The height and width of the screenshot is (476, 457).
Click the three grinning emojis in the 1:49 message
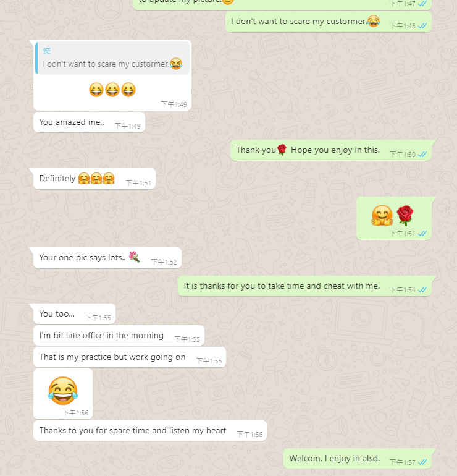[112, 90]
